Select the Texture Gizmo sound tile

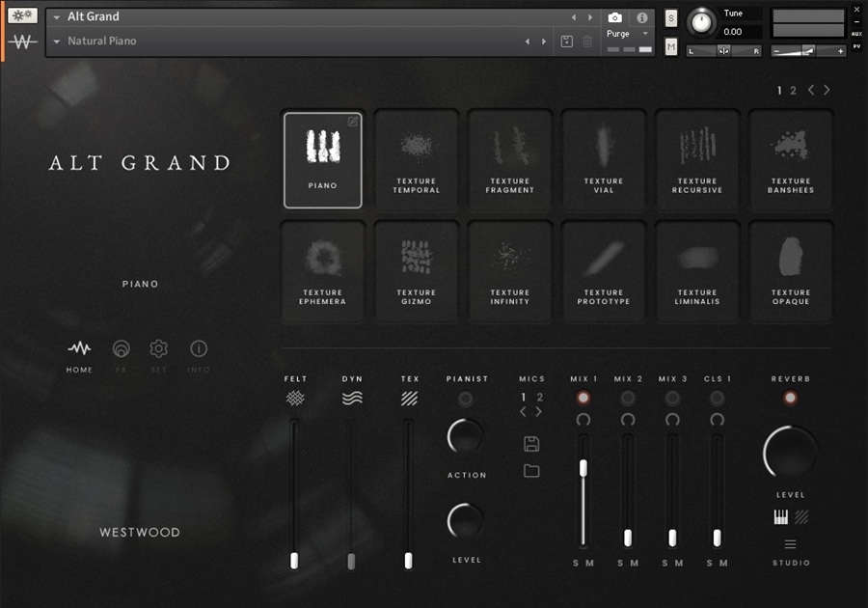click(416, 271)
